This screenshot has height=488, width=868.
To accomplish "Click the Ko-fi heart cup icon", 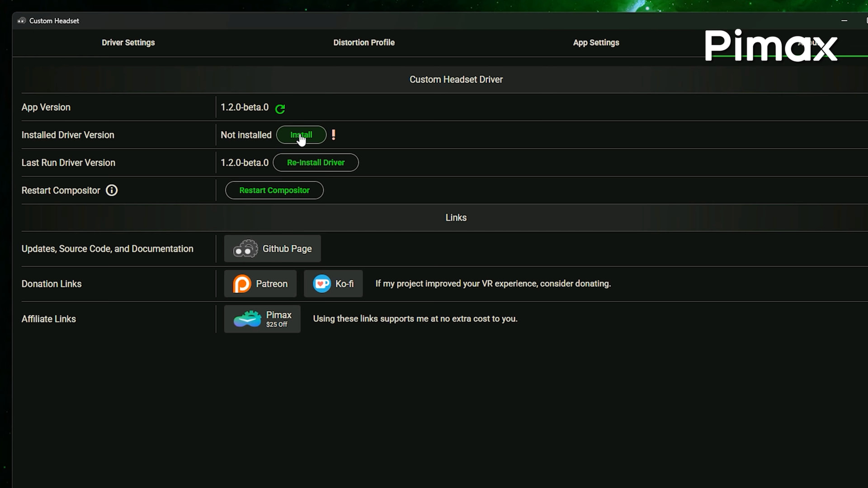I will tap(322, 284).
